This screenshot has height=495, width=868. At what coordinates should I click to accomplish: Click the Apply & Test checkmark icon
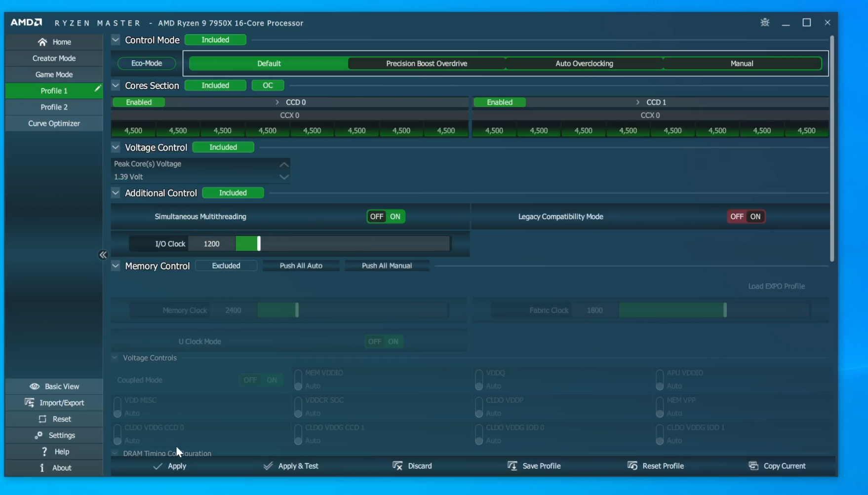tap(268, 466)
